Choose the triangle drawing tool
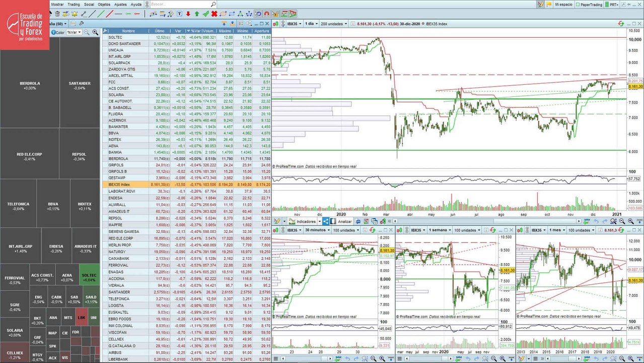Viewport: 644px width, 363px height. (240, 14)
